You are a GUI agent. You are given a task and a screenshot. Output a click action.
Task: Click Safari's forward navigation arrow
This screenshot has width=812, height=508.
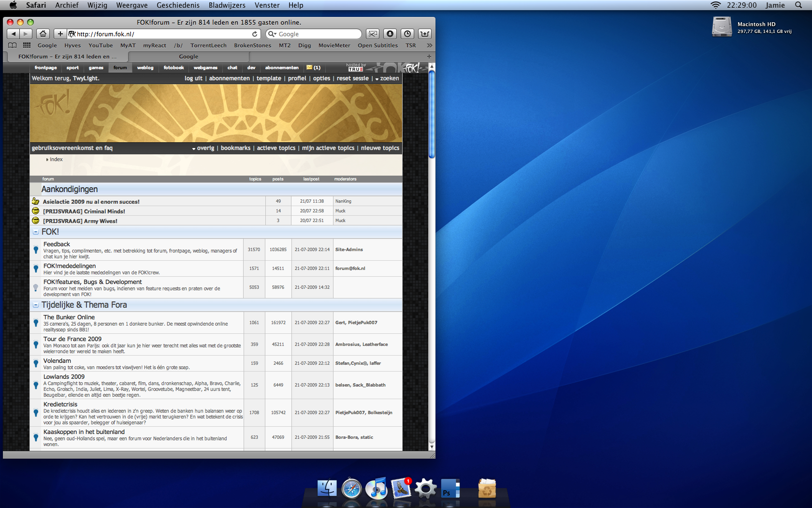pyautogui.click(x=26, y=34)
